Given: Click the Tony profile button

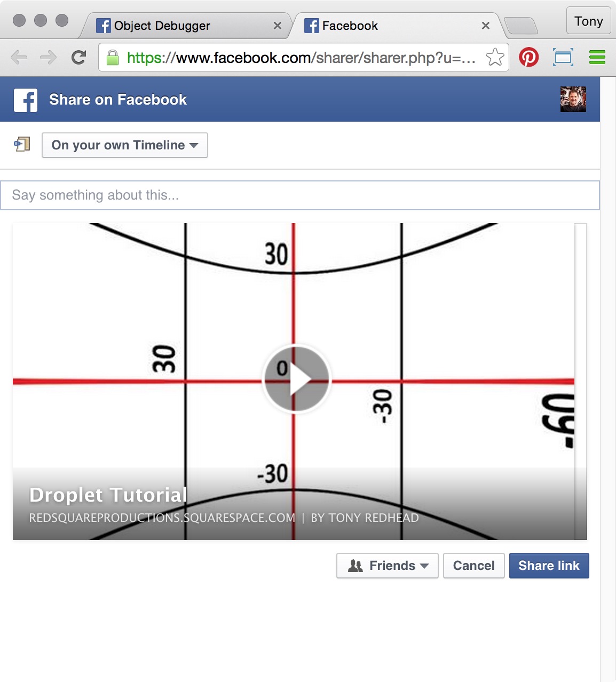Looking at the screenshot, I should pyautogui.click(x=589, y=21).
